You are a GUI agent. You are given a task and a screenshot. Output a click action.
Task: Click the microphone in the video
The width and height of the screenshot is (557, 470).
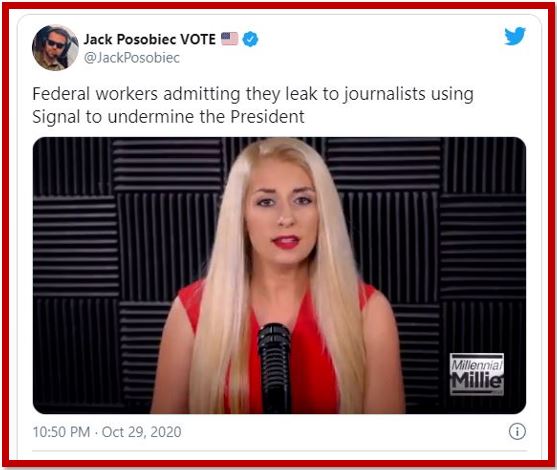[275, 368]
